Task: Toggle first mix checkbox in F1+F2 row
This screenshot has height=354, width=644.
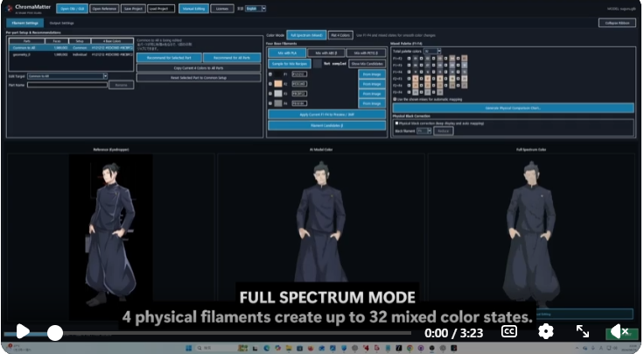Action: pyautogui.click(x=409, y=59)
